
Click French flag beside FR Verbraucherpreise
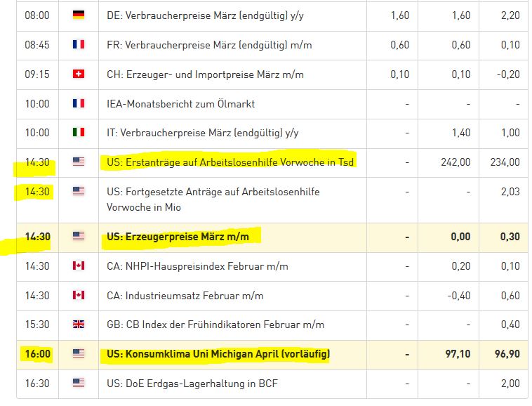click(x=79, y=44)
